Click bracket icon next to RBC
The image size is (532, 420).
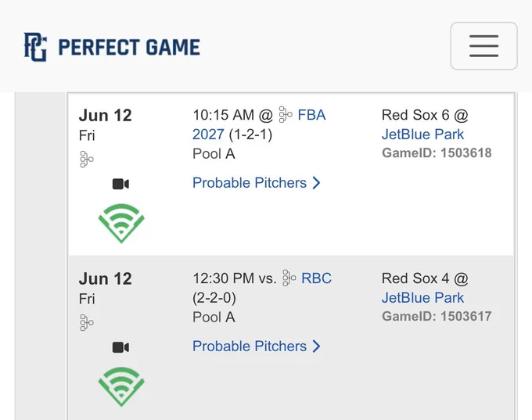coord(289,278)
